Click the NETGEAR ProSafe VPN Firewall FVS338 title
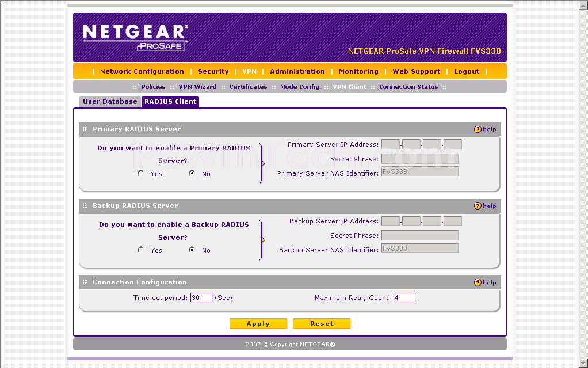The height and width of the screenshot is (368, 588). pos(424,51)
